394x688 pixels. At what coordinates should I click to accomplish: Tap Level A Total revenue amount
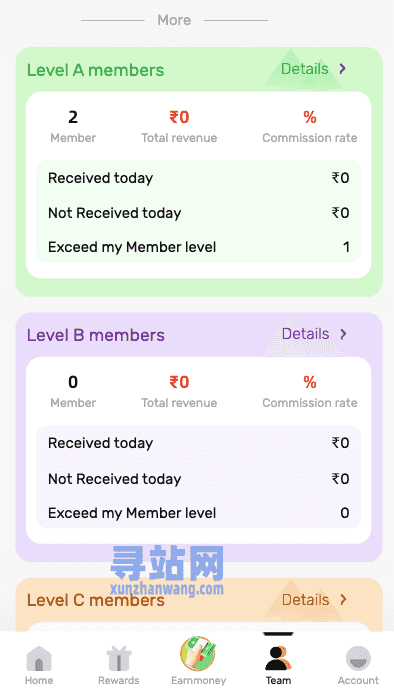[179, 117]
